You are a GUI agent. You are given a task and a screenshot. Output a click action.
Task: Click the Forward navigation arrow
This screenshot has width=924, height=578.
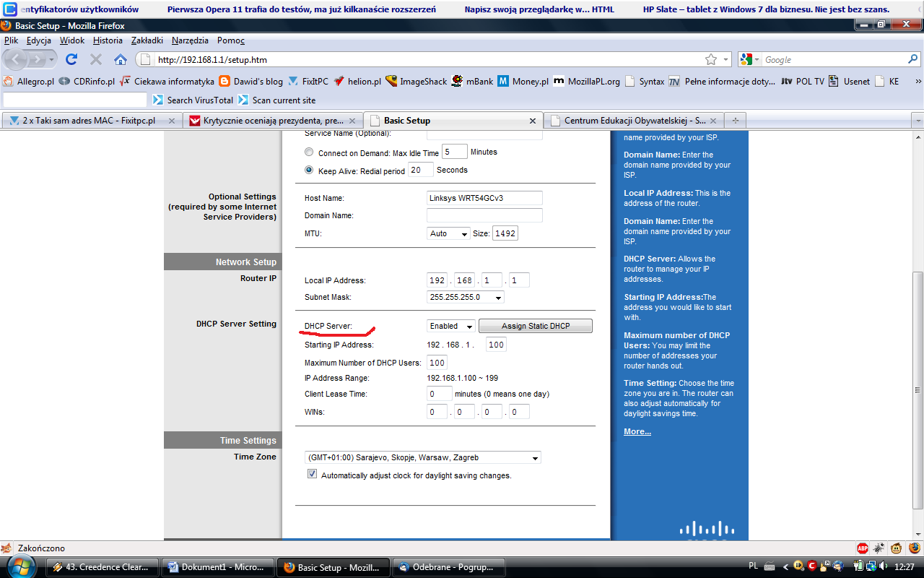pos(39,59)
